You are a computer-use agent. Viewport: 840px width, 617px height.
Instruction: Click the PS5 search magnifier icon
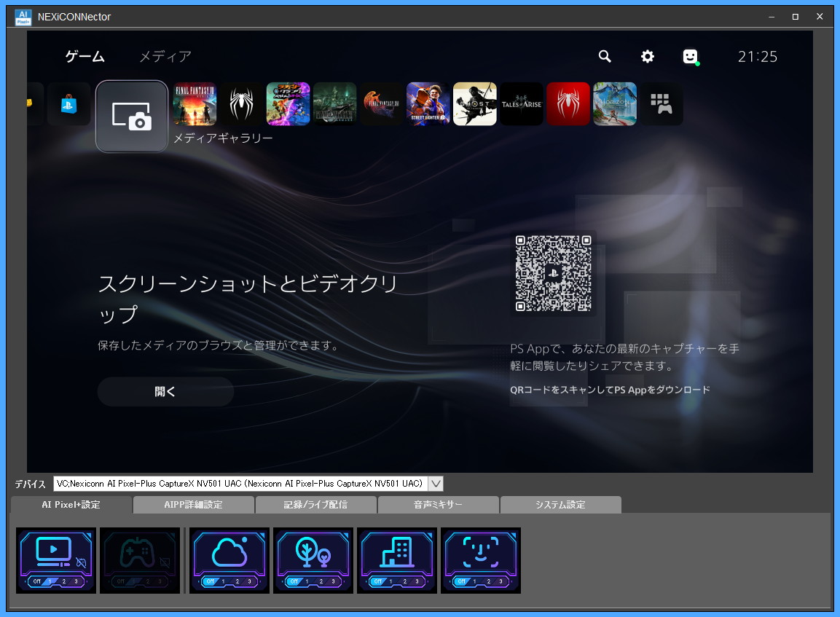coord(605,57)
